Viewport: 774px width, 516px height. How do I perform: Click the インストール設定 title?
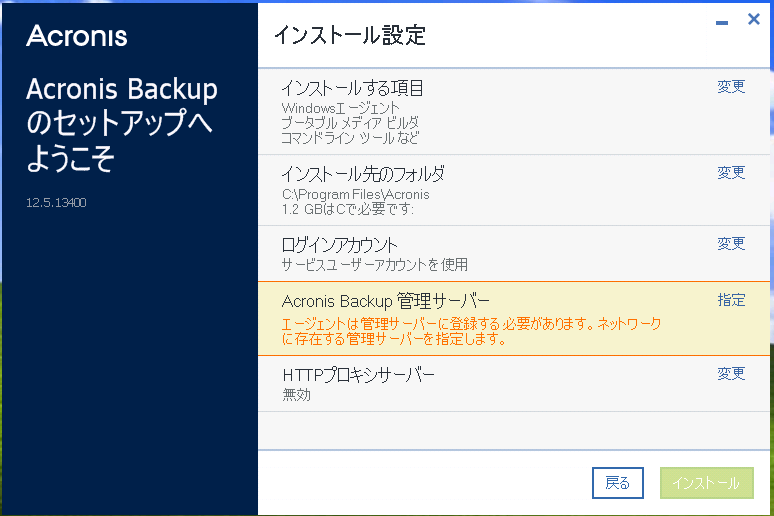[349, 35]
